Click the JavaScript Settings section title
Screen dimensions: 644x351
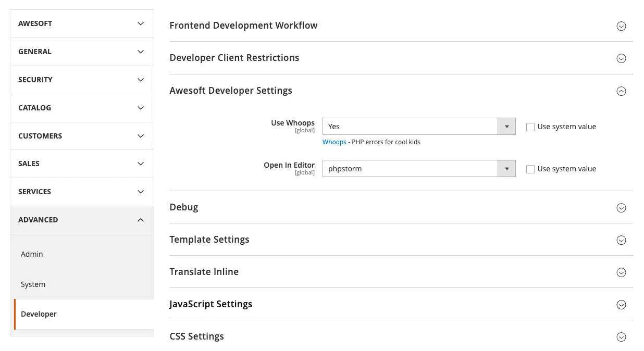tap(211, 304)
